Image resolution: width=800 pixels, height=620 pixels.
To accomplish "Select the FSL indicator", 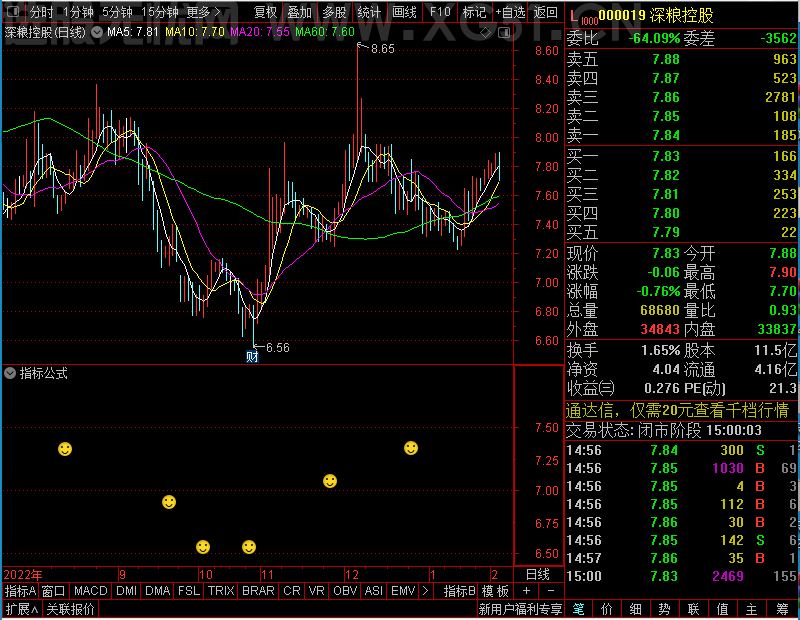I will 189,591.
